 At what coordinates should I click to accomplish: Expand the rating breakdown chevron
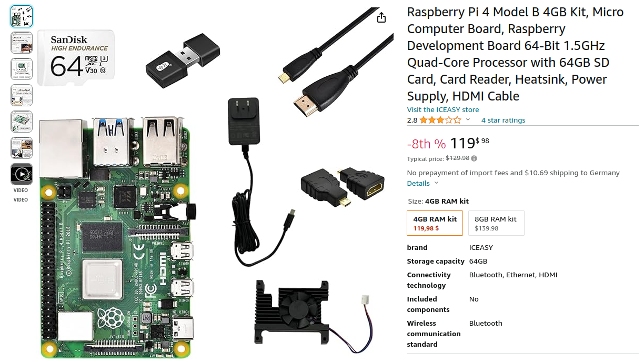pos(468,120)
